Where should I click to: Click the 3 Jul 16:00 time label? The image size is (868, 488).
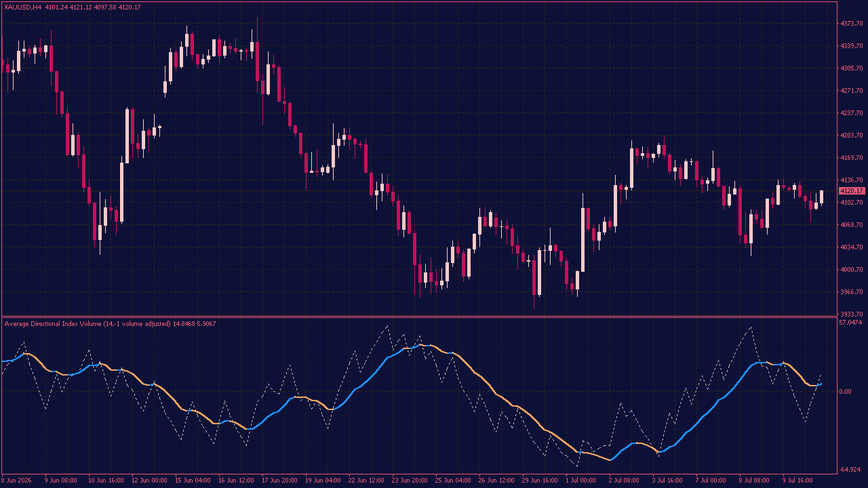pyautogui.click(x=667, y=481)
